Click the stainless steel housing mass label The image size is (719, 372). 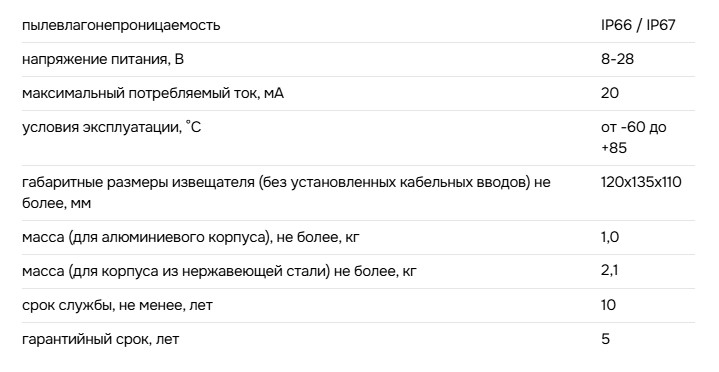pos(219,271)
